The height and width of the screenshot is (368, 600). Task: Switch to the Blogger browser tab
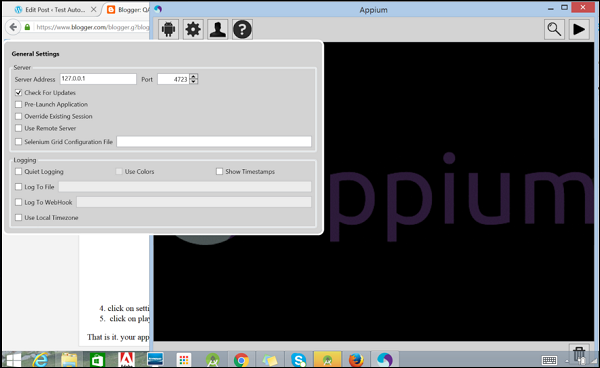click(129, 10)
